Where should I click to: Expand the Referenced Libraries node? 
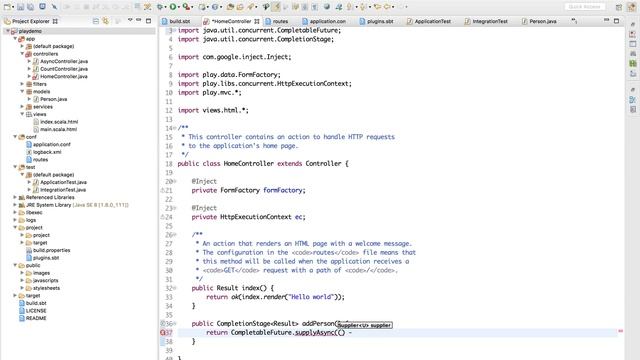[15, 197]
